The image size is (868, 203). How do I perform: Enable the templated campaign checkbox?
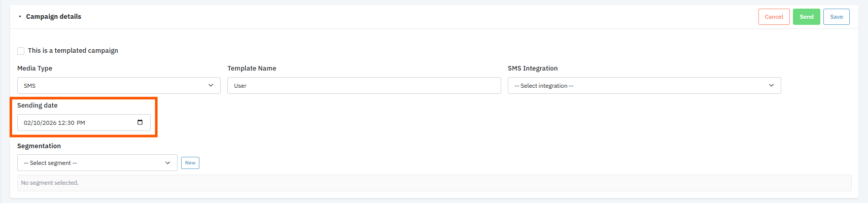21,51
